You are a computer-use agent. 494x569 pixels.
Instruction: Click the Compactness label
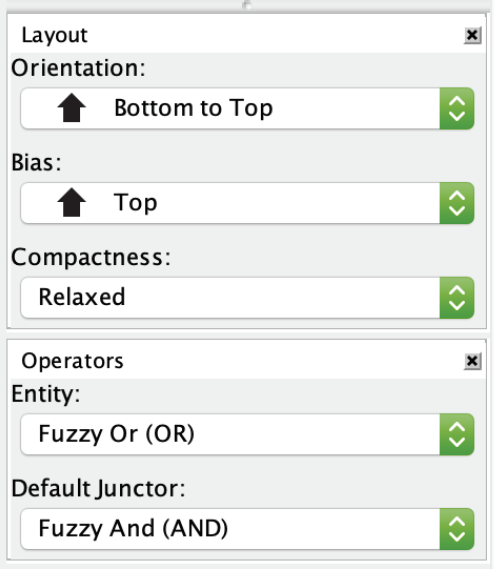(x=91, y=258)
